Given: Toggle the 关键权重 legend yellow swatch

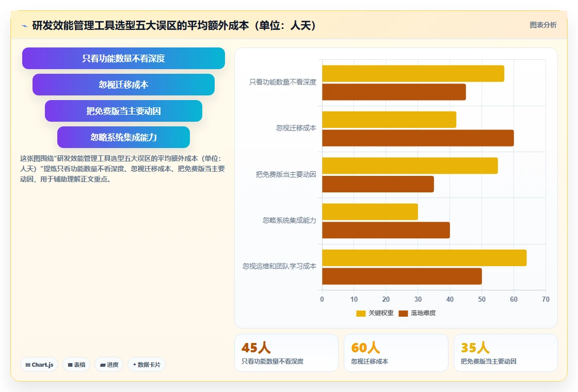Looking at the screenshot, I should (361, 313).
